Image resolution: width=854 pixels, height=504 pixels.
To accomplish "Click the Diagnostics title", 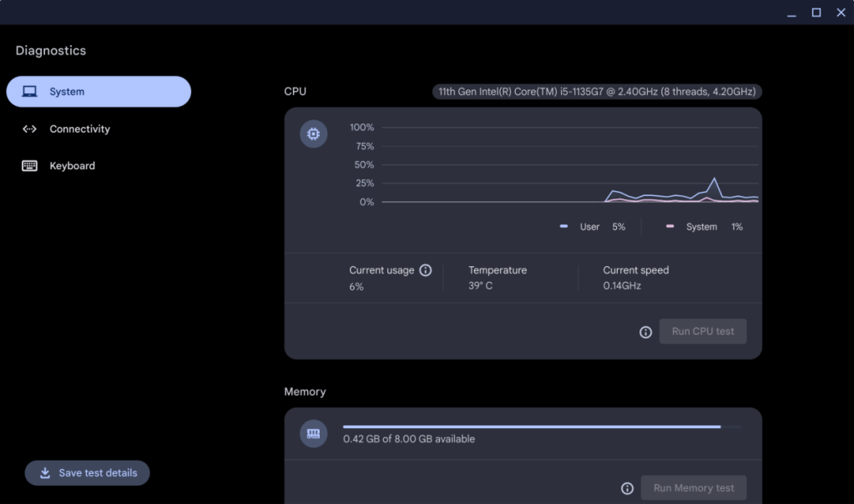I will tap(51, 51).
